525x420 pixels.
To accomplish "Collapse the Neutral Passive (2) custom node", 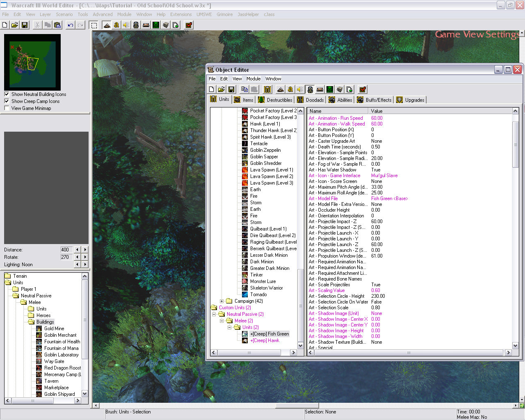I will pyautogui.click(x=214, y=314).
